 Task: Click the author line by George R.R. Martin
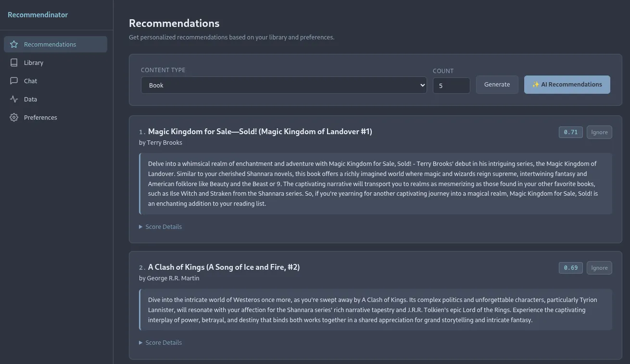point(169,278)
